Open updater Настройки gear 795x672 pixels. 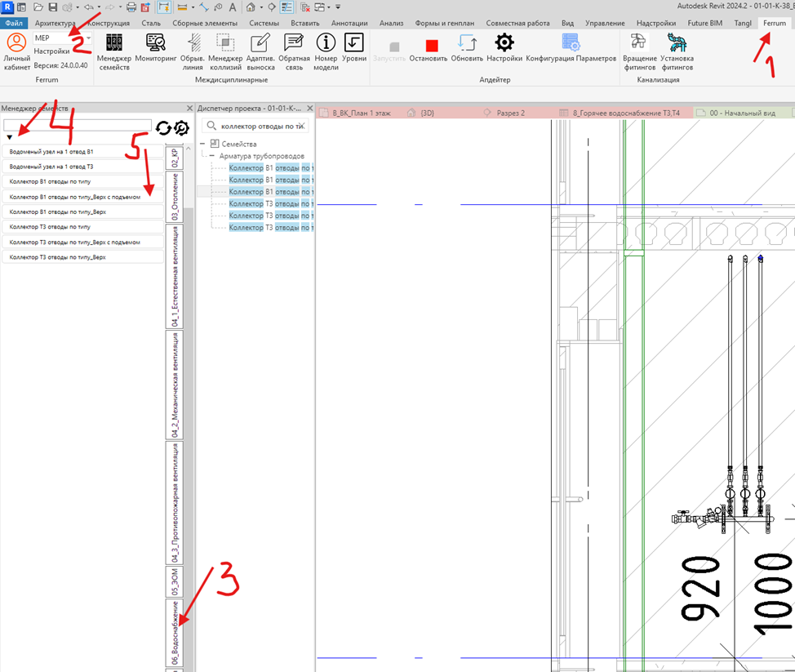[x=504, y=47]
